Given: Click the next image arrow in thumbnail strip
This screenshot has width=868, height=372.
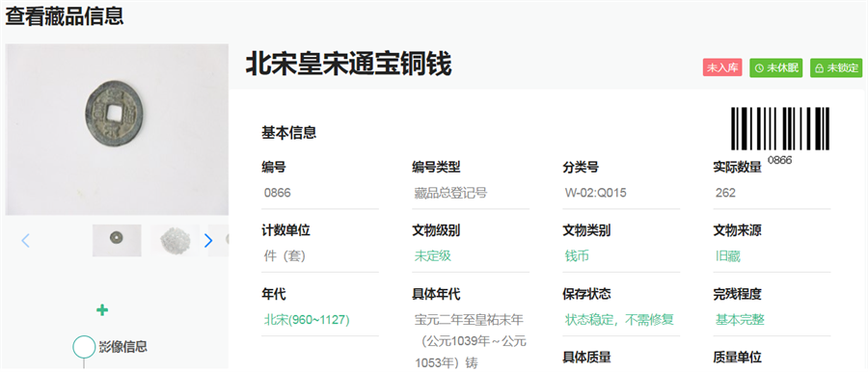Looking at the screenshot, I should pyautogui.click(x=208, y=240).
